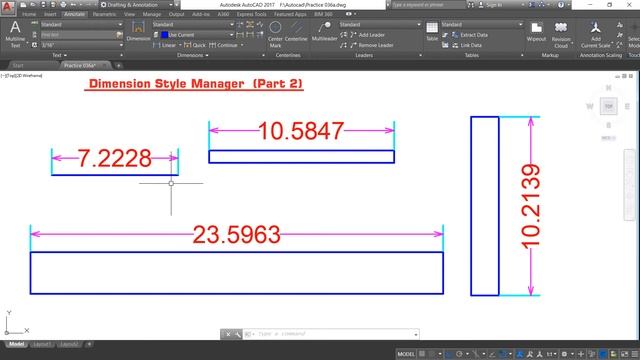Viewport: 640px width, 360px height.
Task: Click the Find text search icon
Action: coord(120,35)
